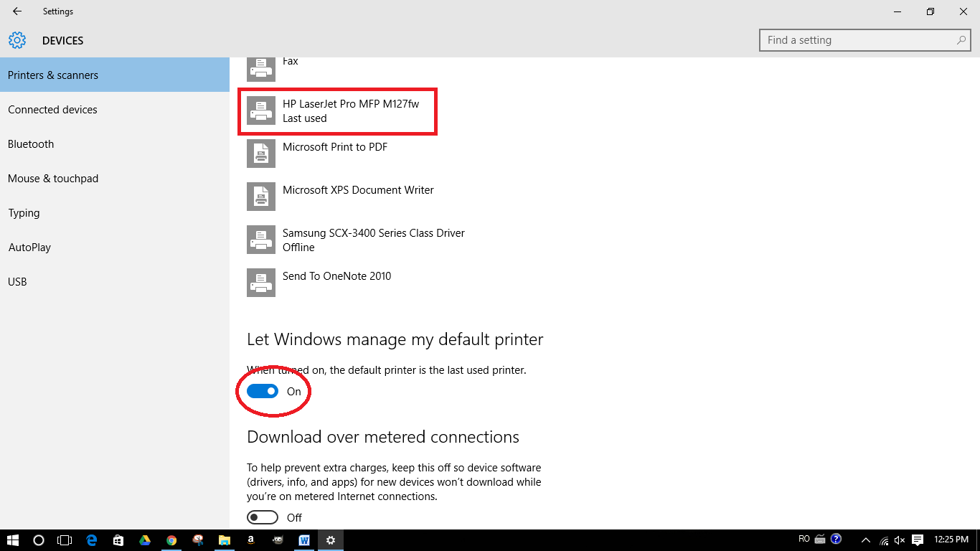This screenshot has height=551, width=980.
Task: Enable Download over metered connections toggle
Action: click(x=263, y=517)
